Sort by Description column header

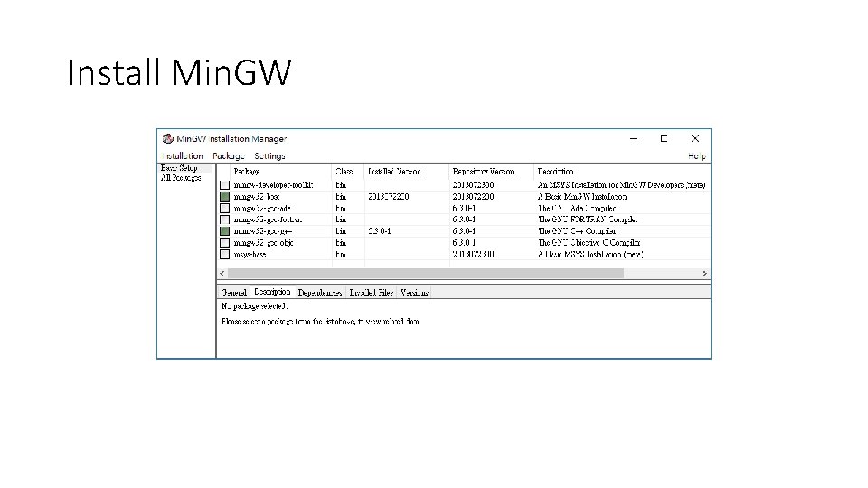[622, 172]
